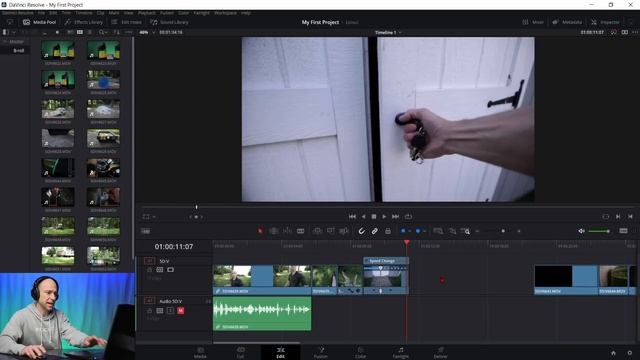640x360 pixels.
Task: Adjust the green monitor volume slider
Action: 599,231
